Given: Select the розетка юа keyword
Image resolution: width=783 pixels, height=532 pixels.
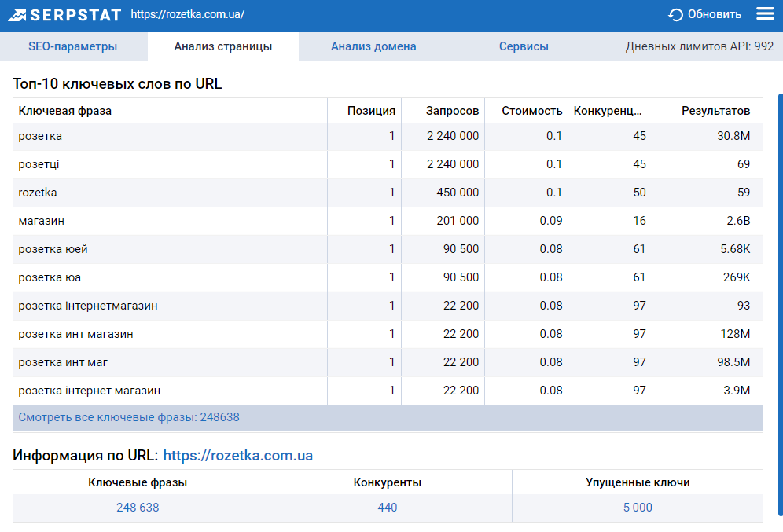Looking at the screenshot, I should click(50, 277).
